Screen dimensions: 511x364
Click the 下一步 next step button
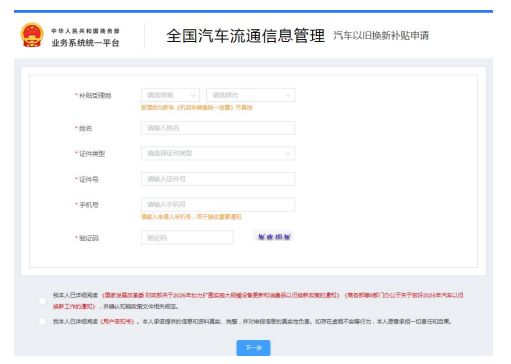(x=253, y=348)
